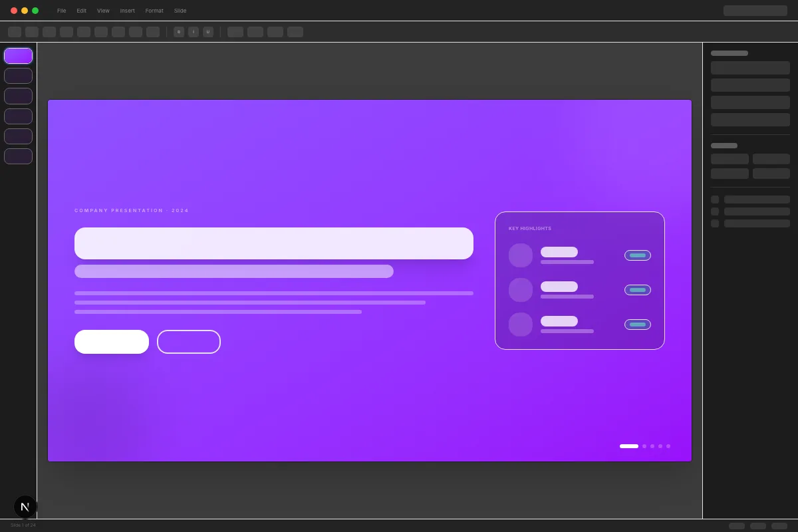Open the Insert menu
798x532 pixels.
click(128, 11)
